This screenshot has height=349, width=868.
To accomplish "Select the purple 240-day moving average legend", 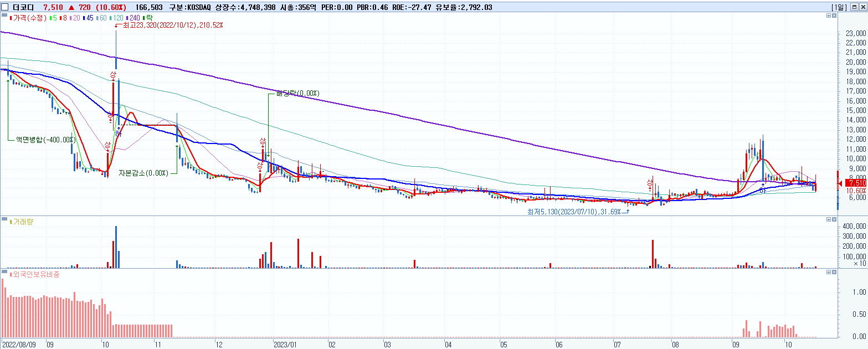I will coord(133,18).
